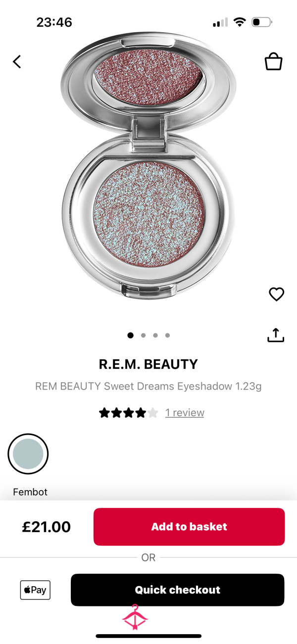Go to fourth image carousel dot
The height and width of the screenshot is (644, 297).
click(x=167, y=335)
